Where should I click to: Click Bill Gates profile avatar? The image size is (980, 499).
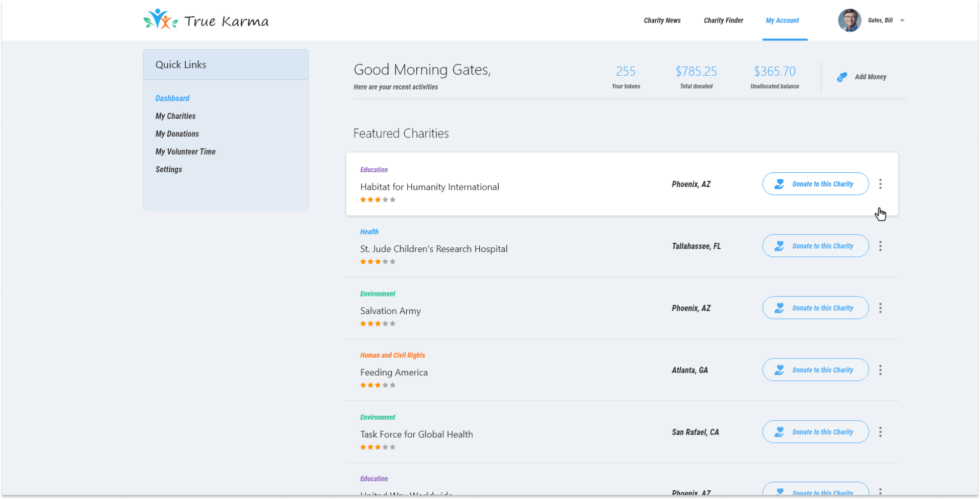pos(849,20)
